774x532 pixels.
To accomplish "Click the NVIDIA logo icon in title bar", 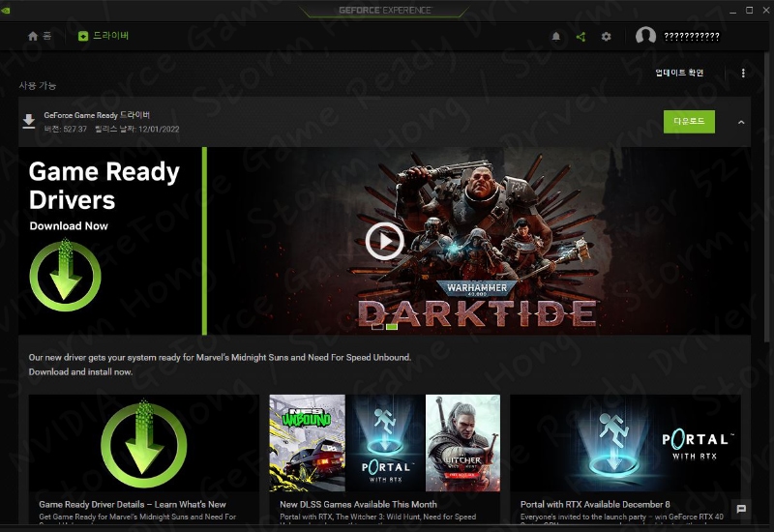I will tap(5, 10).
